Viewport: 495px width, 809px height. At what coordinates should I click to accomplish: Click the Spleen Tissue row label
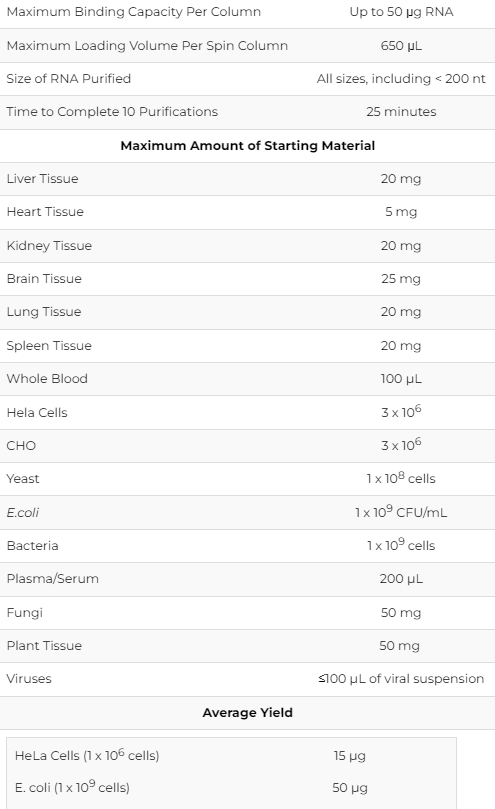49,346
